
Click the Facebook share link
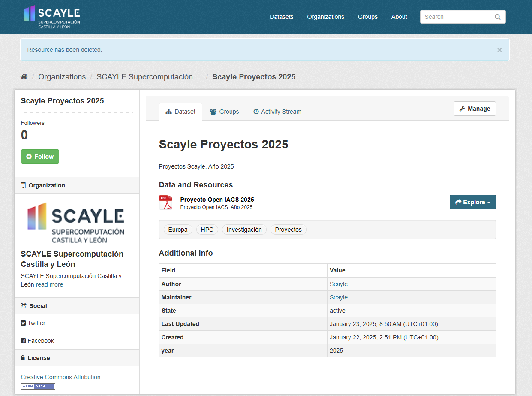(x=38, y=341)
